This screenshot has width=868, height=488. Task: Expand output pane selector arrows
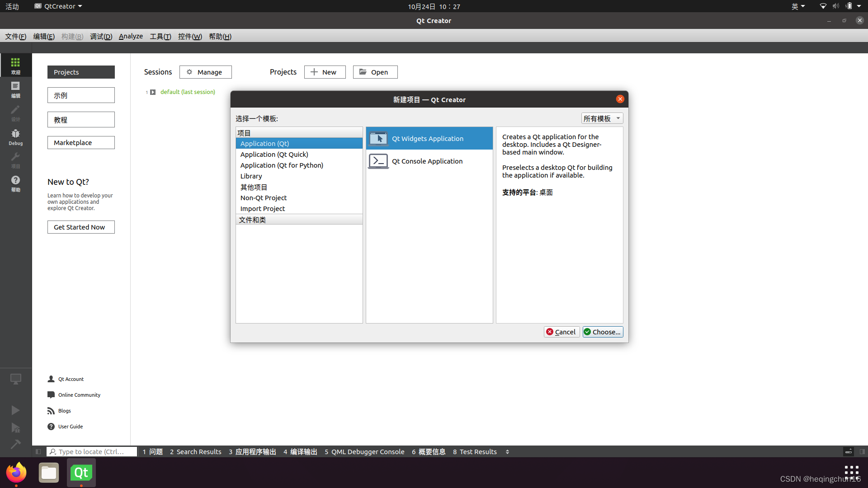507,451
